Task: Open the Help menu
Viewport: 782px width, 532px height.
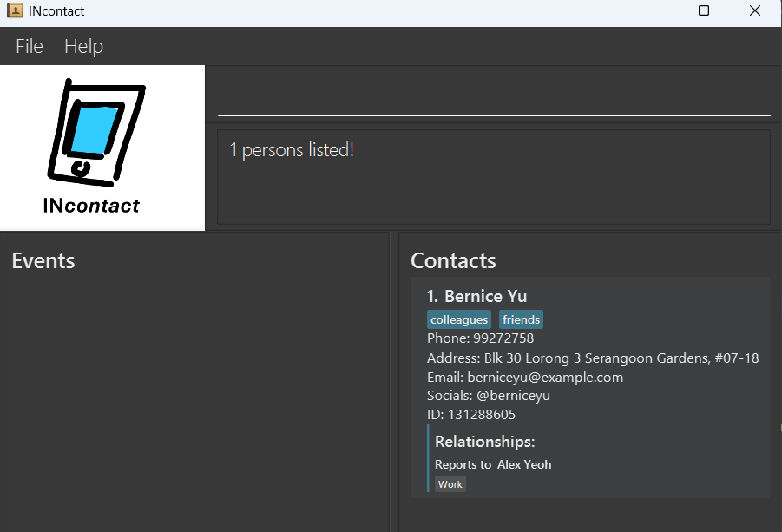Action: tap(83, 47)
